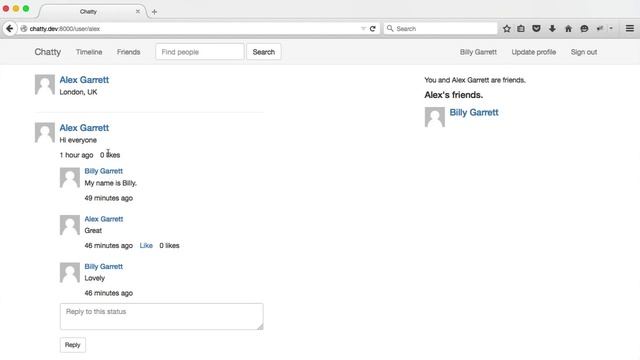
Task: Go back with the browser back arrow
Action: tap(9, 29)
